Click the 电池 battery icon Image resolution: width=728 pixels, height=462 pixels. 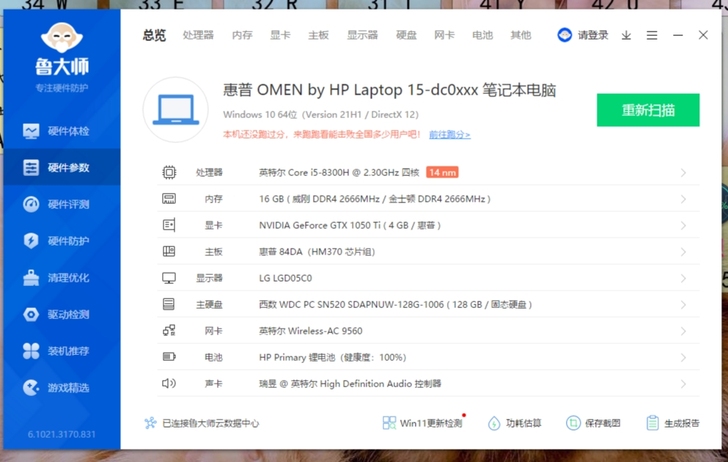169,357
